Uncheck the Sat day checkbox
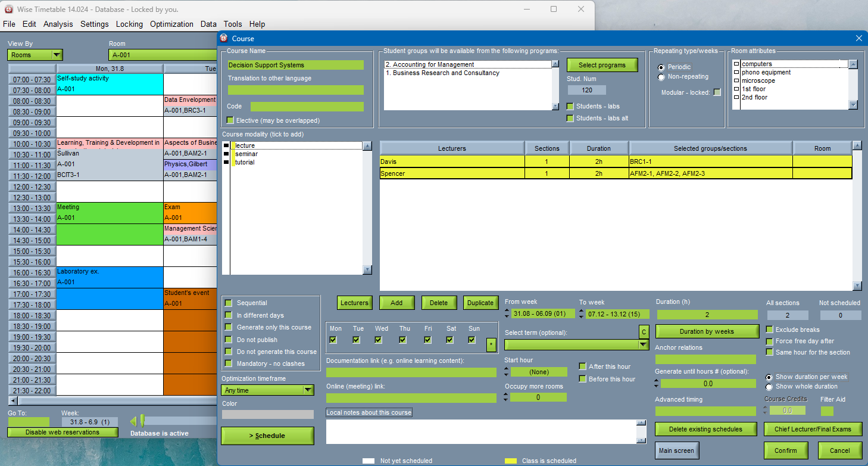Image resolution: width=868 pixels, height=466 pixels. tap(449, 340)
